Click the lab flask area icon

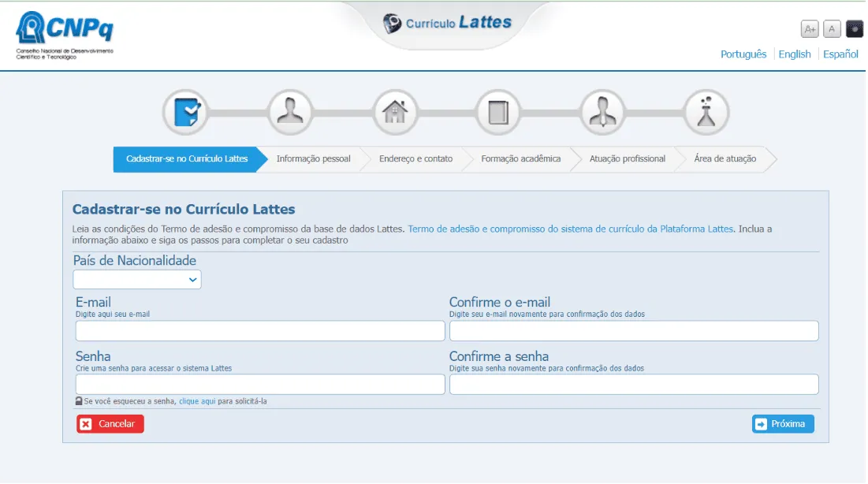point(706,113)
